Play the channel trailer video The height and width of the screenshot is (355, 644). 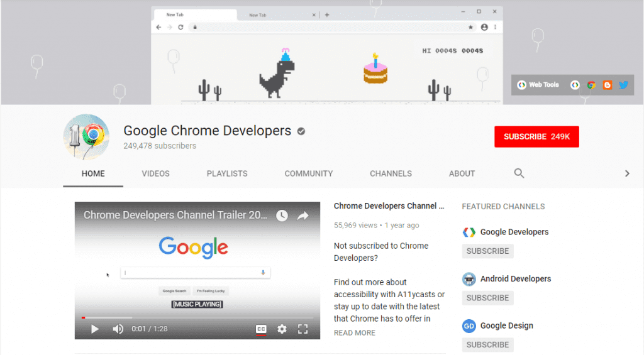[95, 329]
